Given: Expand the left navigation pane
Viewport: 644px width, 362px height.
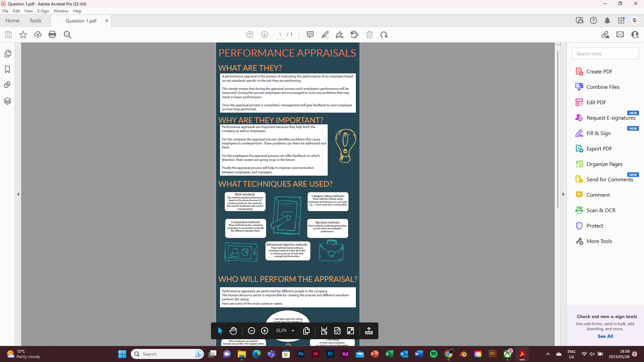Looking at the screenshot, I should pos(18,194).
